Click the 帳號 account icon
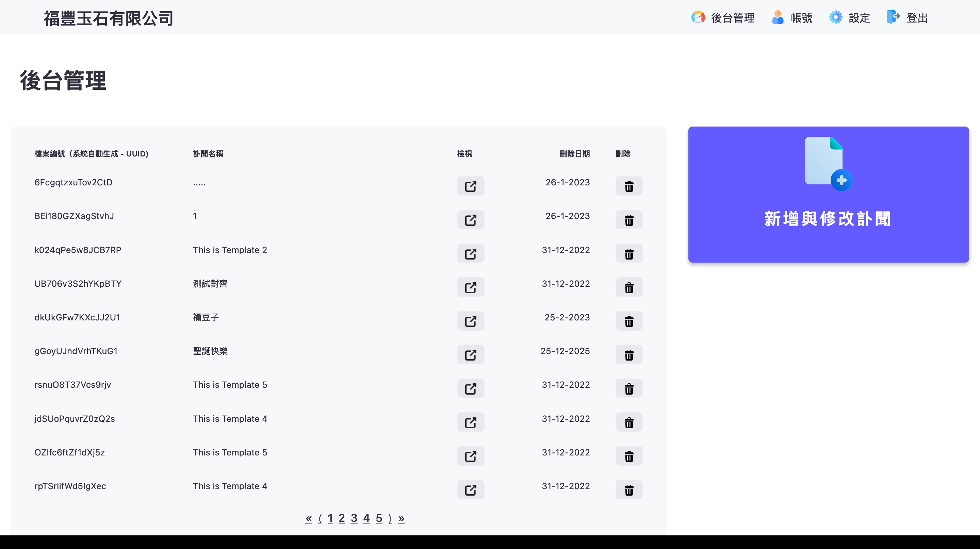 (x=777, y=17)
